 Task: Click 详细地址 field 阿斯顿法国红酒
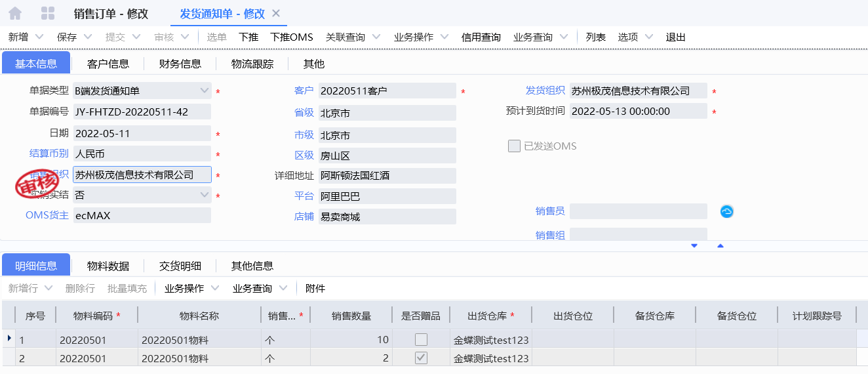(x=387, y=176)
